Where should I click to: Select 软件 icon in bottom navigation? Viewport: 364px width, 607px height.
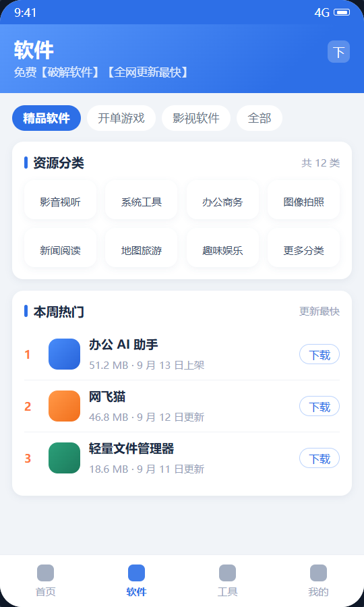pyautogui.click(x=137, y=573)
